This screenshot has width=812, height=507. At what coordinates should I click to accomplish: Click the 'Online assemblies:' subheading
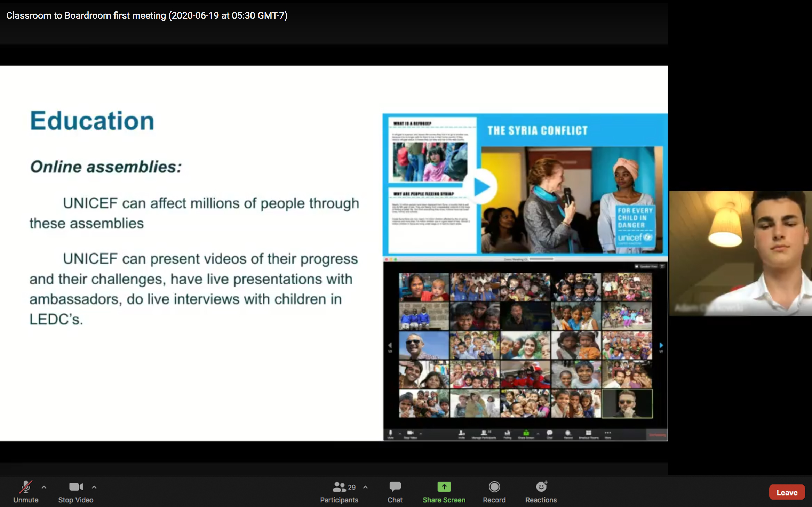click(x=106, y=167)
